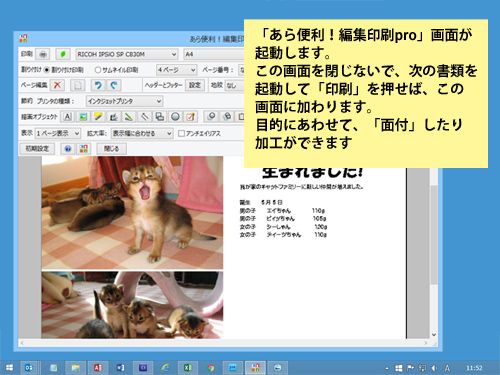Click the green leaf eco-print icon
This screenshot has height=375, width=500.
pyautogui.click(x=63, y=54)
